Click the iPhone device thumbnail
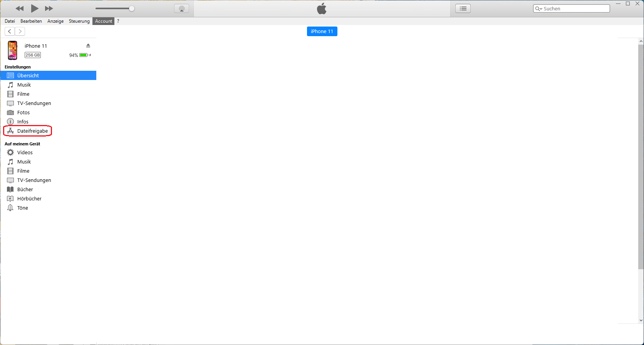The width and height of the screenshot is (644, 345). pyautogui.click(x=13, y=50)
